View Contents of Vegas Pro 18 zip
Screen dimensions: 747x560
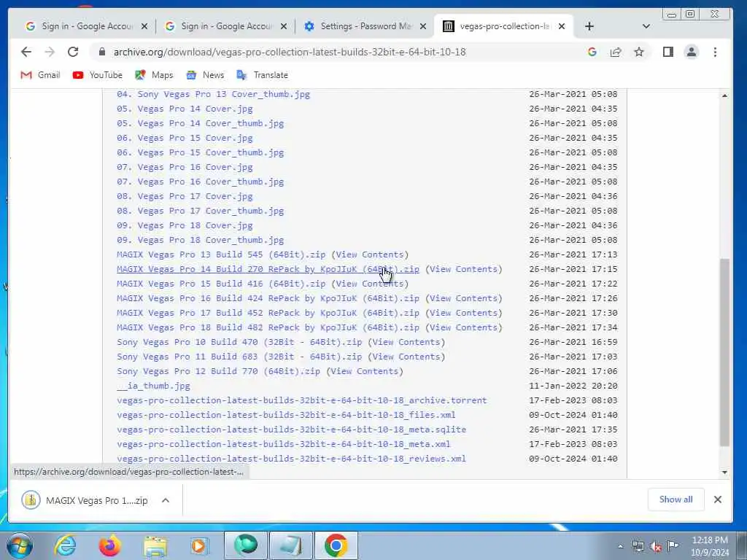pos(463,327)
